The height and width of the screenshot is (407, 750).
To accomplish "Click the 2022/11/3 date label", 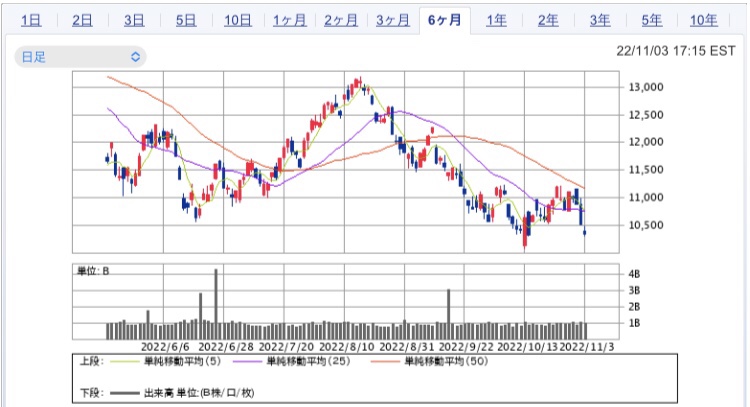I will (587, 347).
